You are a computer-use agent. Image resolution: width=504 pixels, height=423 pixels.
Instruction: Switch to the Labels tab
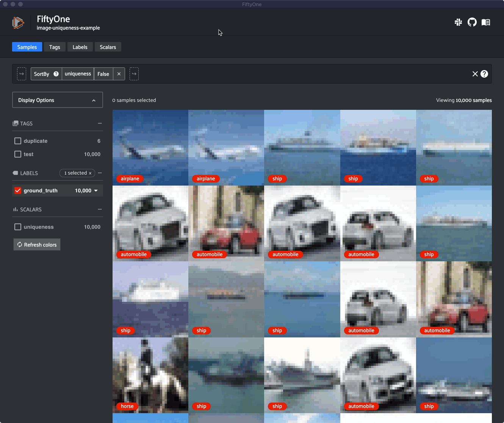click(80, 47)
